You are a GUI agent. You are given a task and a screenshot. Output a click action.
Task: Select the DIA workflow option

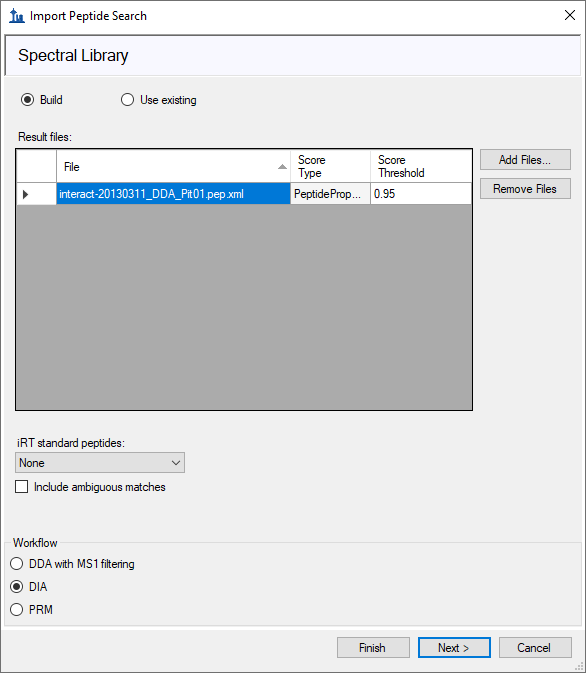[x=17, y=587]
